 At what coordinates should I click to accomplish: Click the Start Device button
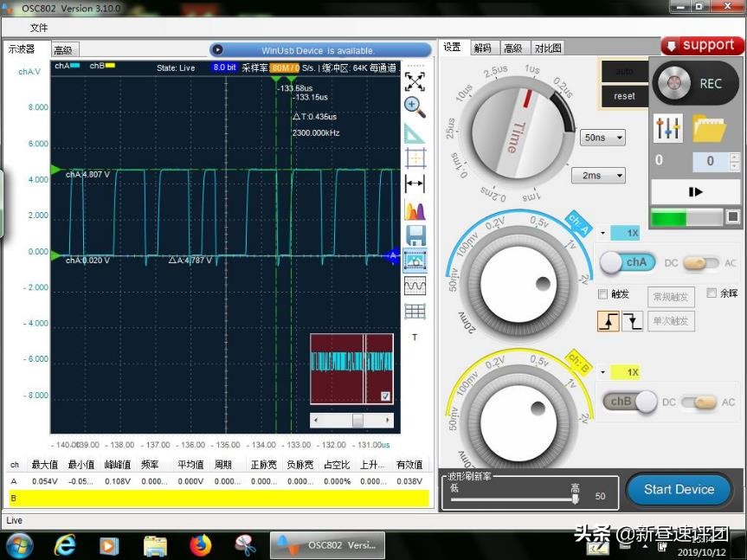pyautogui.click(x=679, y=489)
